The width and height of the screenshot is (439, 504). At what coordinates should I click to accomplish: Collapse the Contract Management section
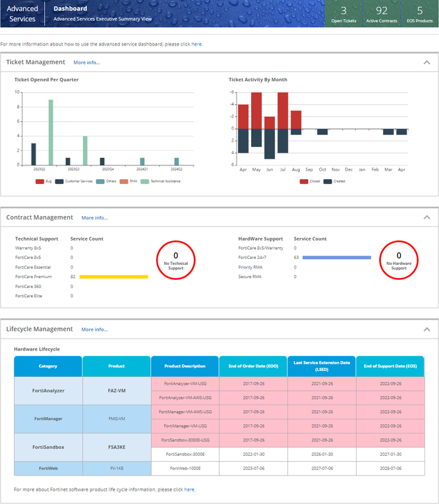[x=426, y=217]
